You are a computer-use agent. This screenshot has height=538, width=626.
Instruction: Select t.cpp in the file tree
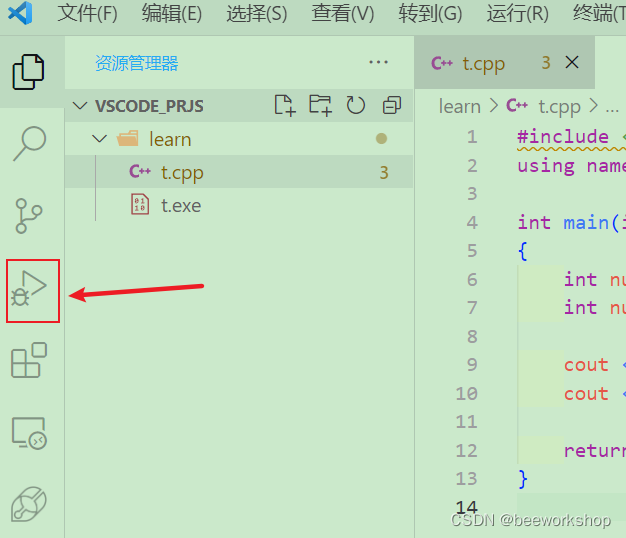click(x=239, y=172)
